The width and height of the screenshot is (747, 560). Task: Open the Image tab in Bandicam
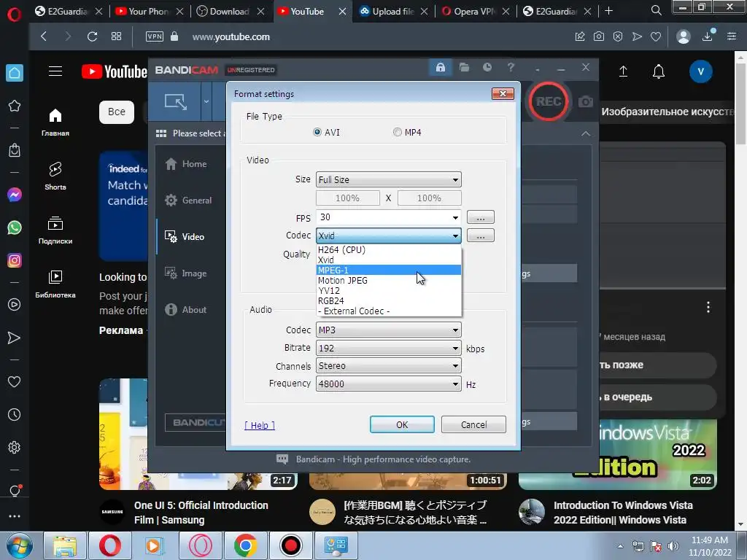coord(186,273)
